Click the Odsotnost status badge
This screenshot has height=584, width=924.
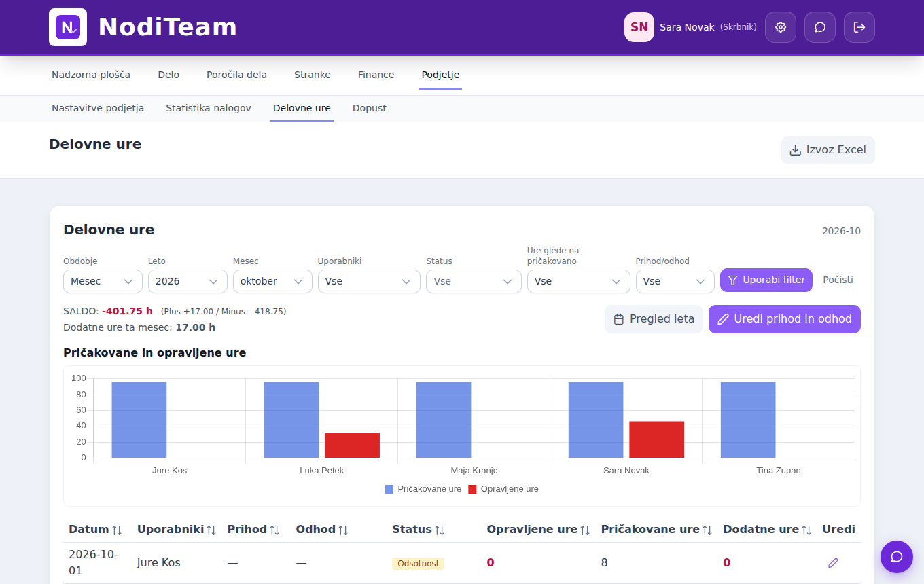click(418, 564)
